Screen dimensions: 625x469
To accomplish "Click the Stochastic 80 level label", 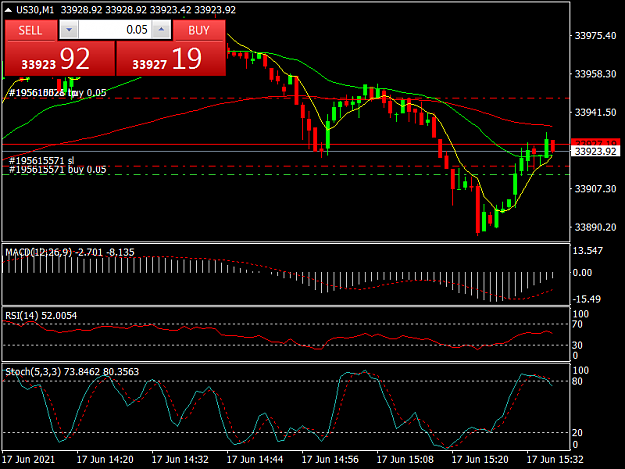I will pos(578,382).
